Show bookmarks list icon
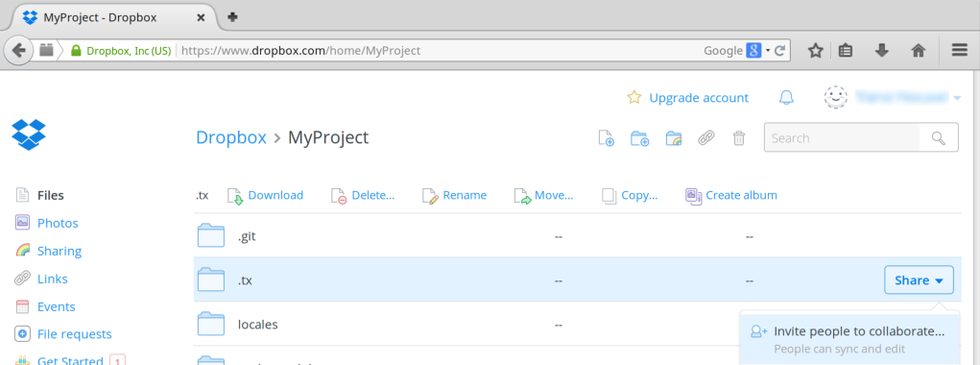980x365 pixels. [845, 51]
